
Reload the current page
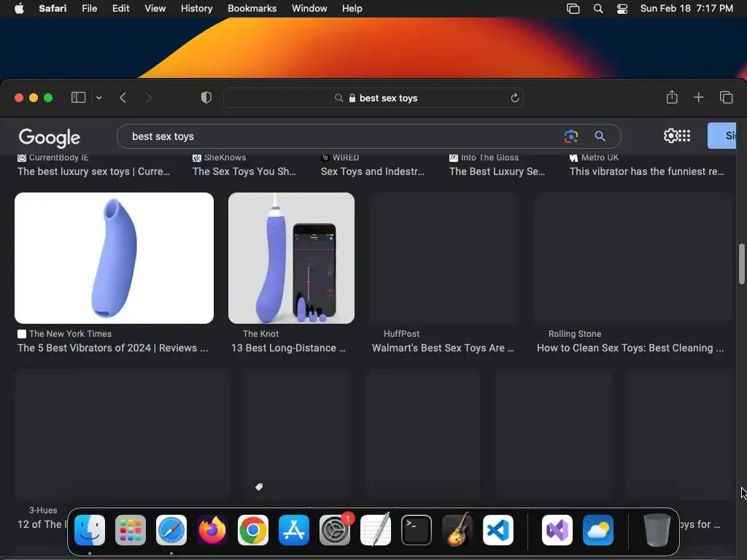click(514, 98)
